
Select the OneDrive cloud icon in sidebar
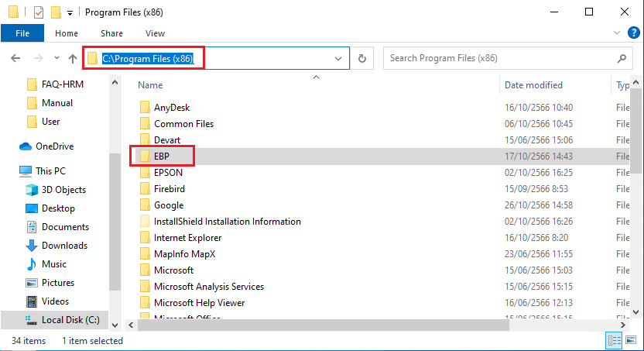point(26,146)
